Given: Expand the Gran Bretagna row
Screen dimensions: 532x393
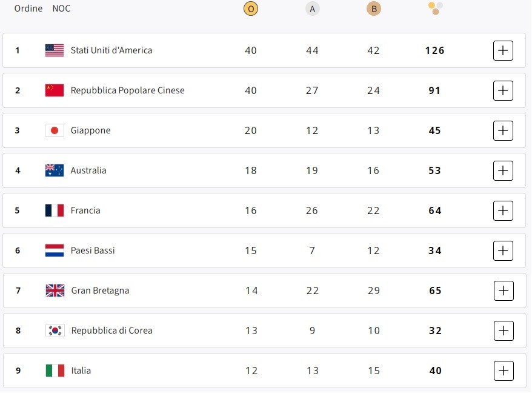Looking at the screenshot, I should tap(503, 291).
